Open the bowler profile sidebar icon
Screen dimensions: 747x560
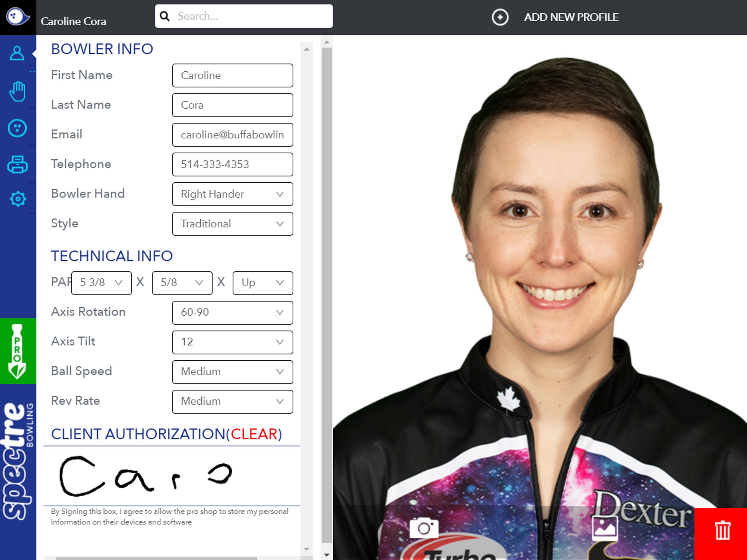point(17,53)
